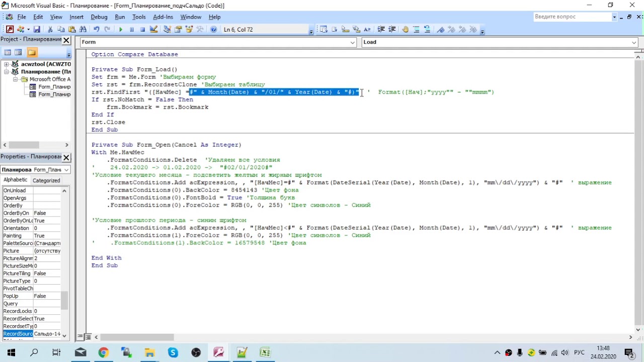
Task: Select the RecordSource property row
Action: click(32, 334)
